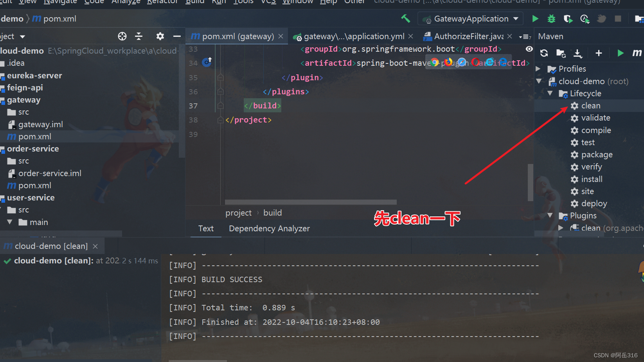The width and height of the screenshot is (644, 362).
Task: Execute Maven goal 'm' icon
Action: pyautogui.click(x=637, y=53)
